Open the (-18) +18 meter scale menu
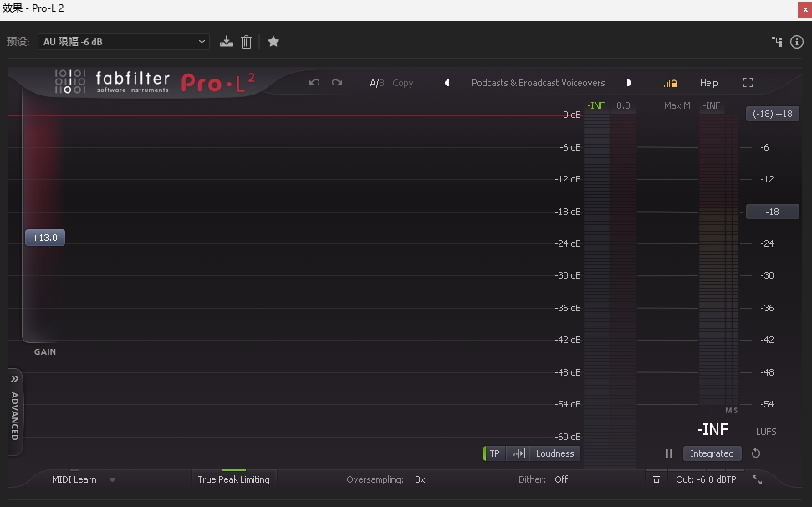 772,114
